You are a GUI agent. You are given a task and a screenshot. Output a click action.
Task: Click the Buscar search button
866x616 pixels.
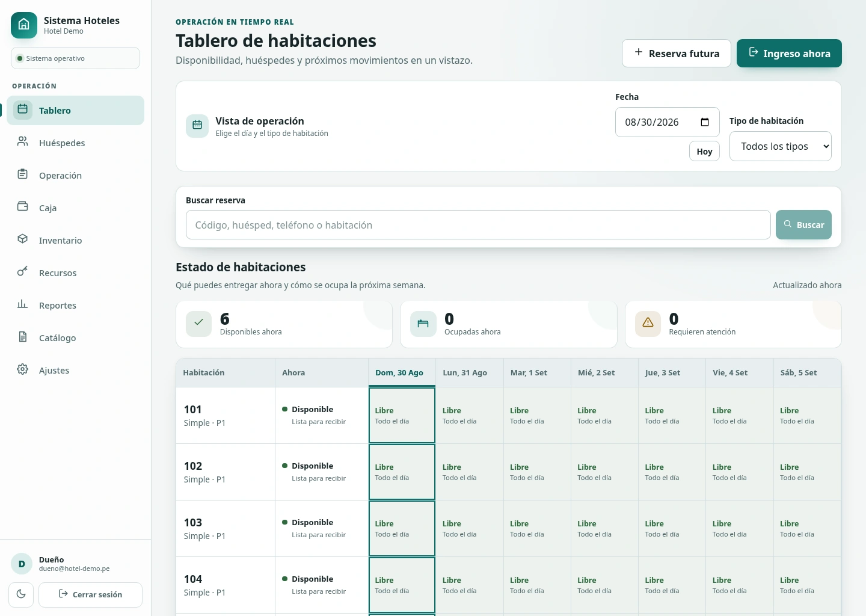click(x=803, y=224)
